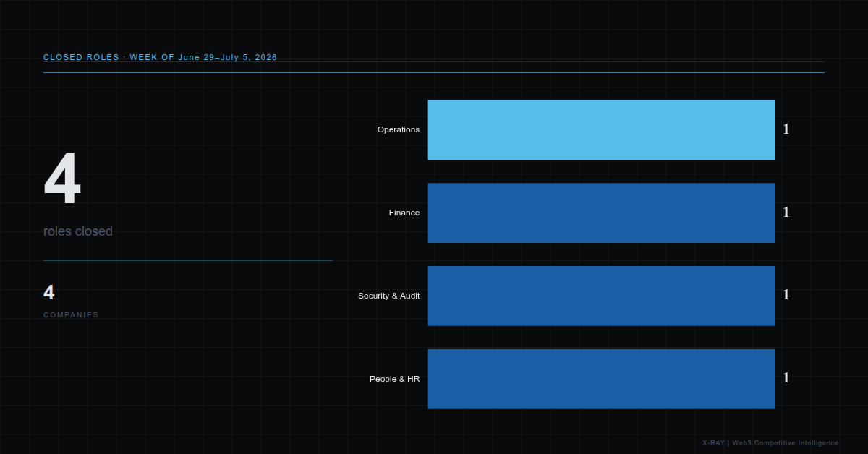The height and width of the screenshot is (454, 868).
Task: Select the 'People & HR' label
Action: [x=395, y=379]
